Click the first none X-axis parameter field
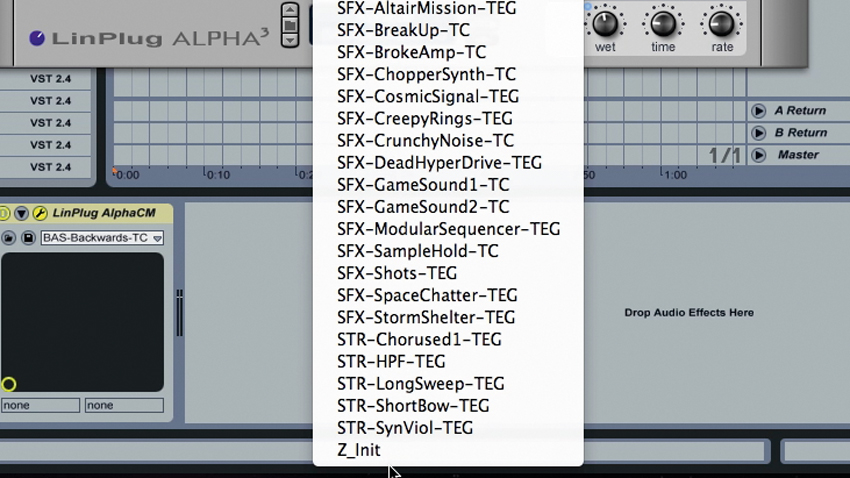This screenshot has height=478, width=850. click(40, 405)
